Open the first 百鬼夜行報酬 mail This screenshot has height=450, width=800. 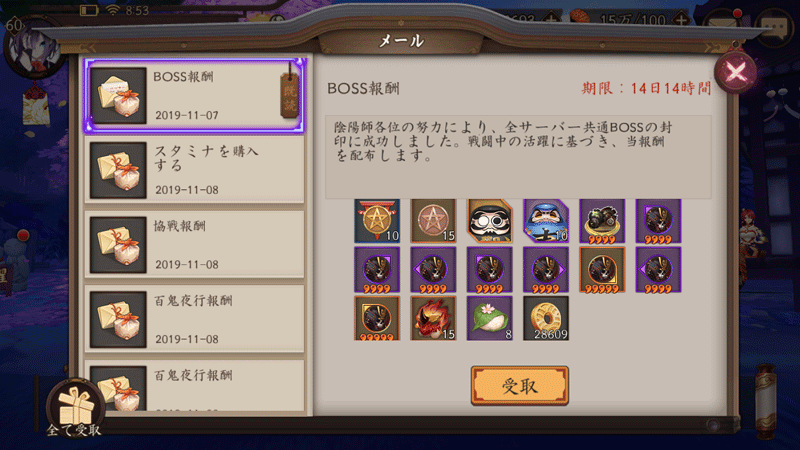(194, 319)
